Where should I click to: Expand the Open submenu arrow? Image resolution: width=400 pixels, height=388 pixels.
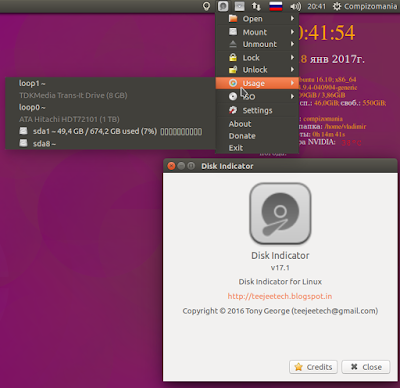(292, 18)
